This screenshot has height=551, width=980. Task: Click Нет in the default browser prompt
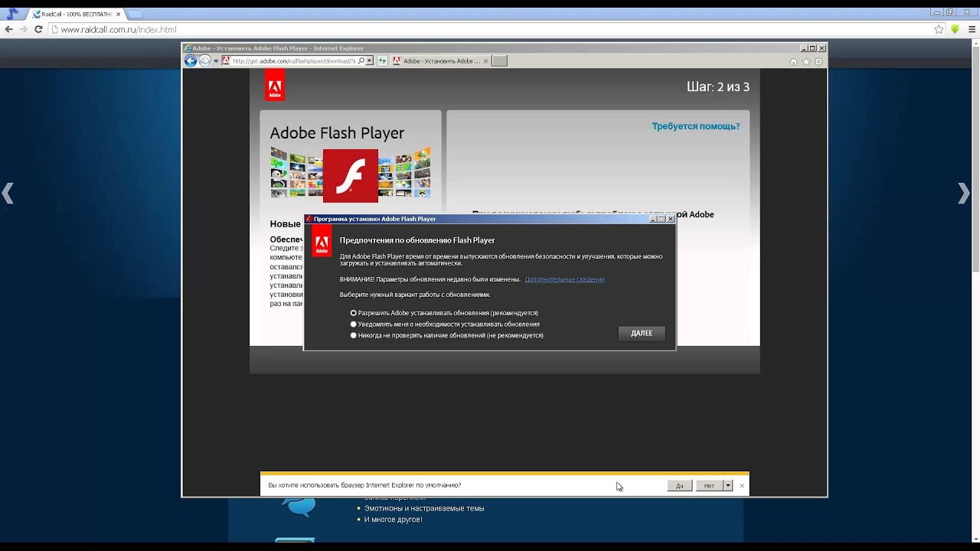[x=709, y=485]
